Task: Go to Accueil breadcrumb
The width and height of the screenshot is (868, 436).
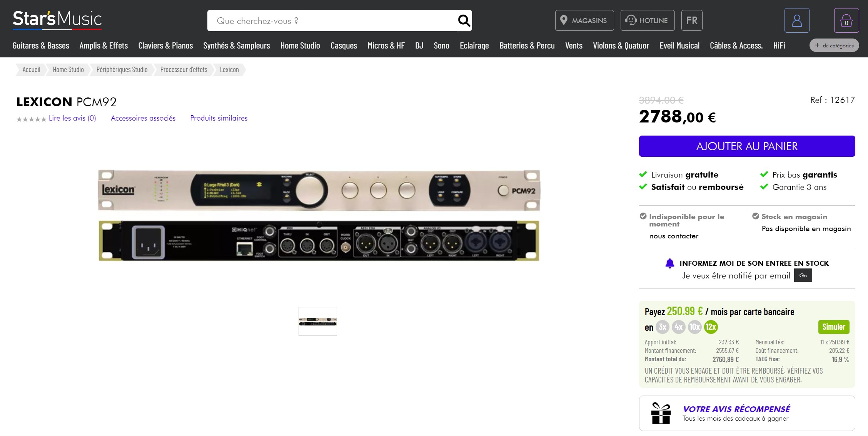Action: tap(31, 70)
